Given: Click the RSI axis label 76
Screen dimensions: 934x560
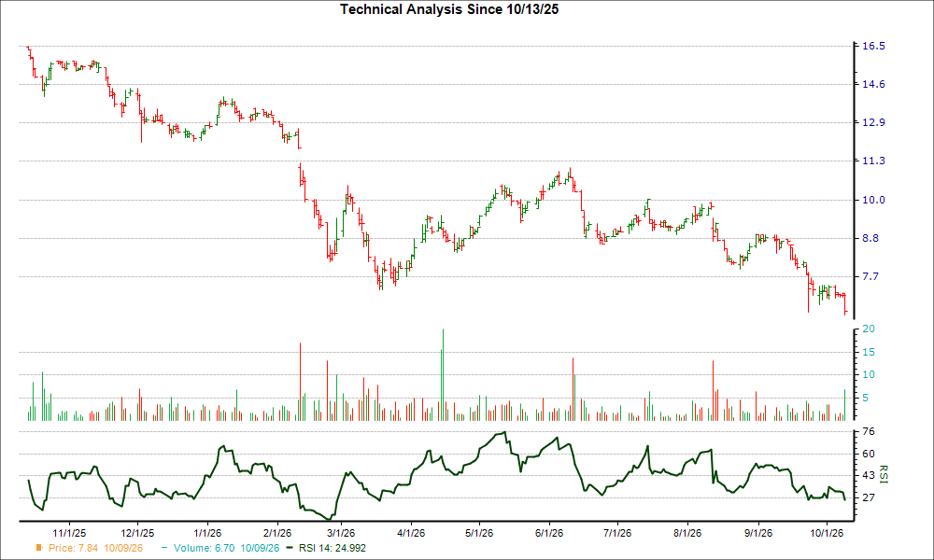Looking at the screenshot, I should click(x=869, y=431).
